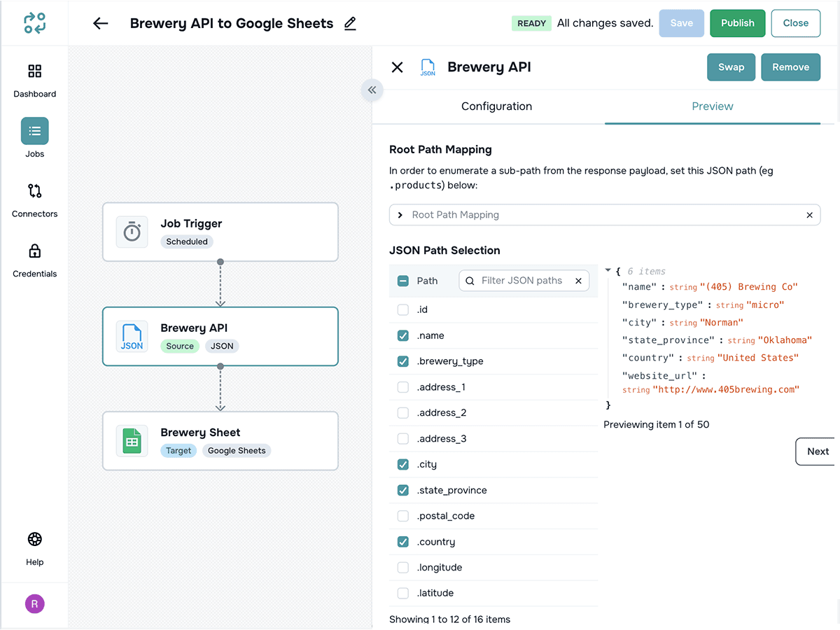Publish the job

737,23
